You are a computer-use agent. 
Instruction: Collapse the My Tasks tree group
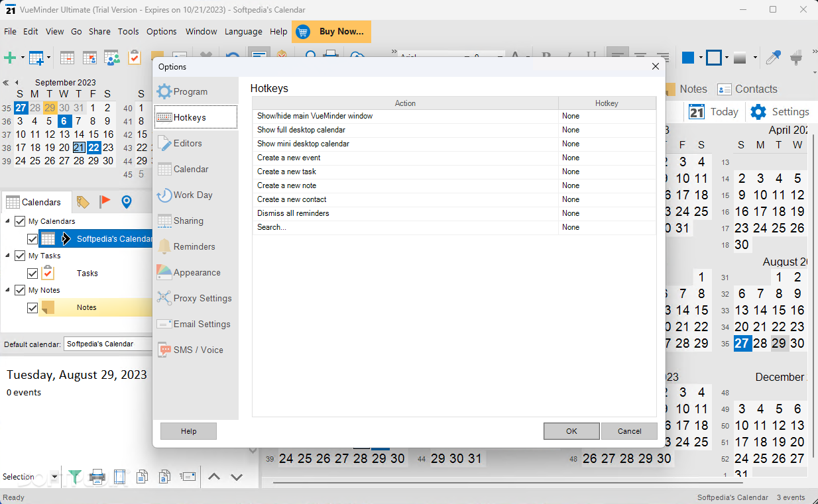8,256
